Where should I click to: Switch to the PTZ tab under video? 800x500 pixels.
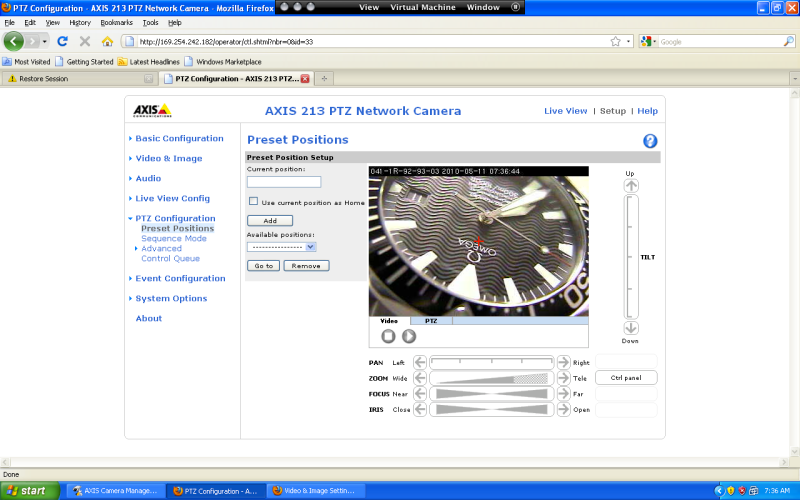[x=431, y=321]
